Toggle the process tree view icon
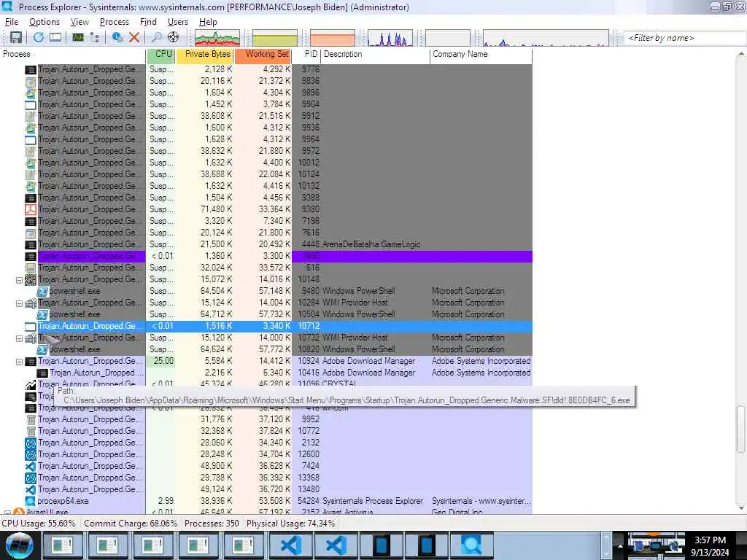Image resolution: width=747 pixels, height=560 pixels. click(95, 37)
